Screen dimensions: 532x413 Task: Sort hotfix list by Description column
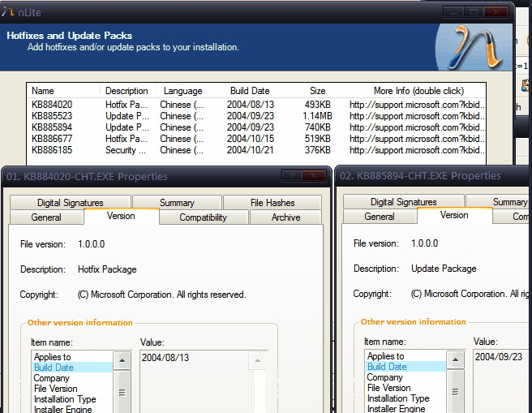click(127, 91)
